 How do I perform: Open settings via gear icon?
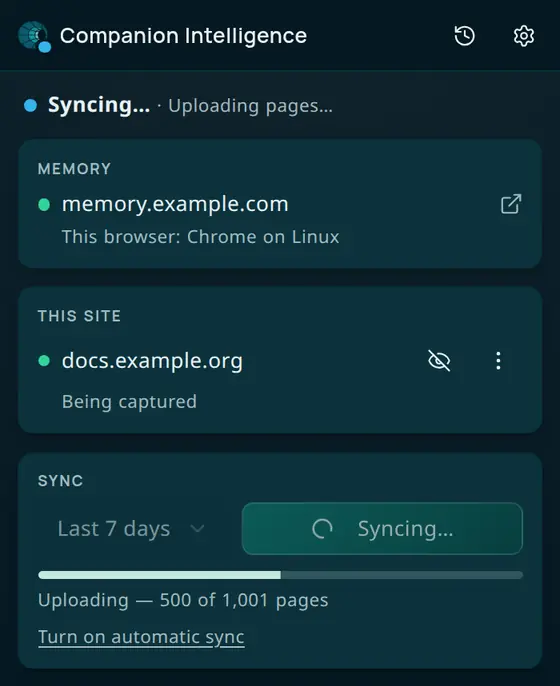(524, 35)
